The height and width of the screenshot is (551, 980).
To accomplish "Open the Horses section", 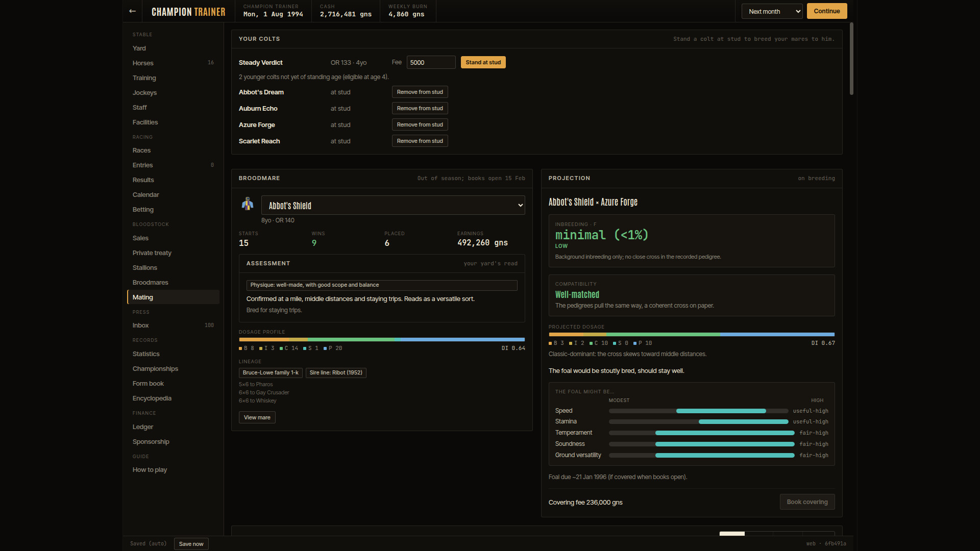I will (x=173, y=63).
